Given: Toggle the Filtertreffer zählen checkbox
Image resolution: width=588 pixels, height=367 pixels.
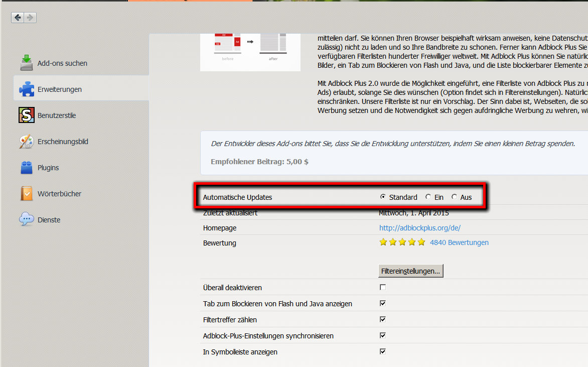Looking at the screenshot, I should 383,319.
